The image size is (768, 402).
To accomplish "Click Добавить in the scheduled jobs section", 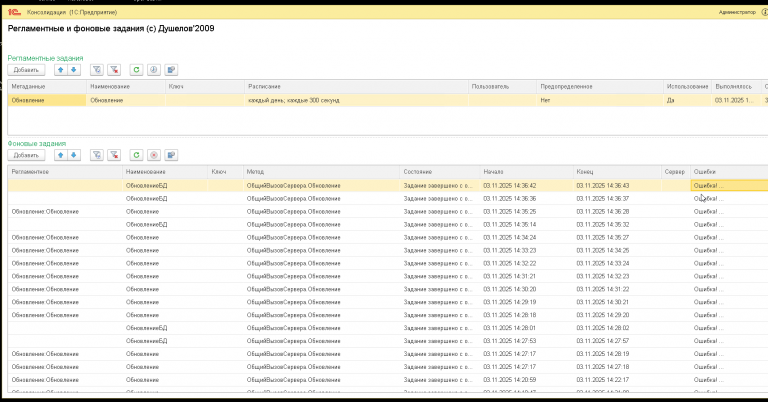I will pyautogui.click(x=26, y=70).
